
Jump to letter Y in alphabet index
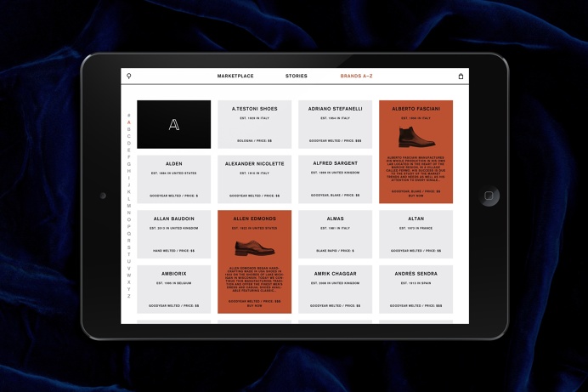[128, 289]
